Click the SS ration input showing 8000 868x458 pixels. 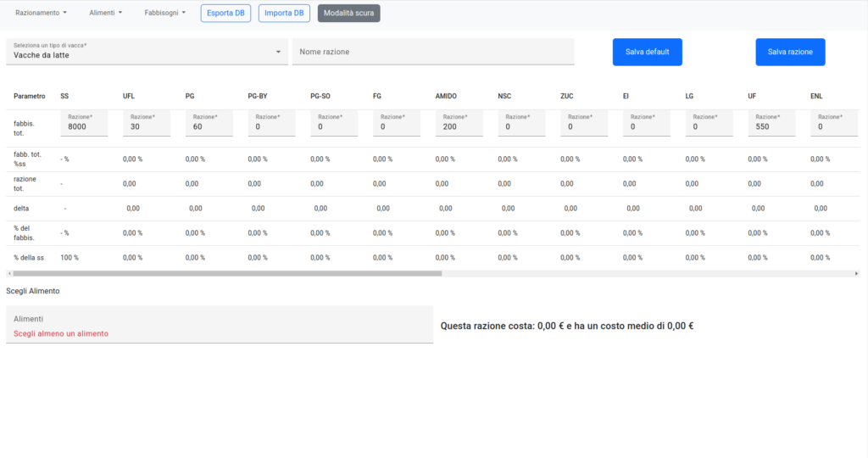[x=84, y=126]
